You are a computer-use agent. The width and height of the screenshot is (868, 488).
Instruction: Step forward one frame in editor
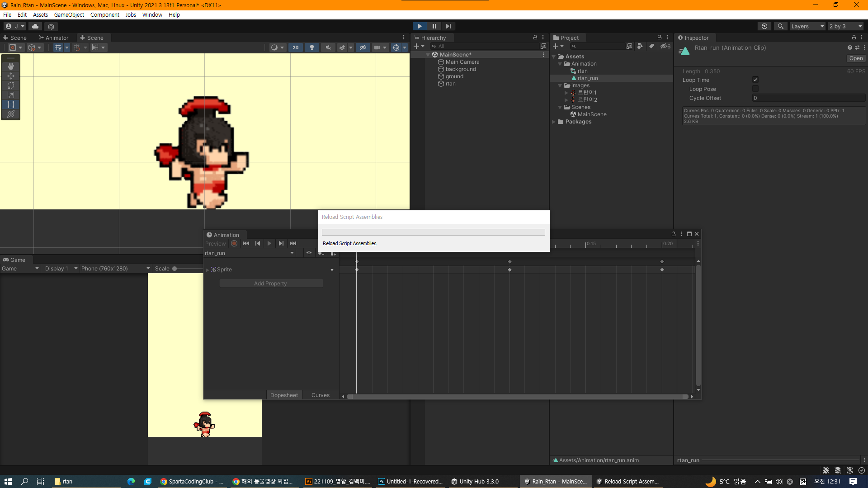point(448,26)
